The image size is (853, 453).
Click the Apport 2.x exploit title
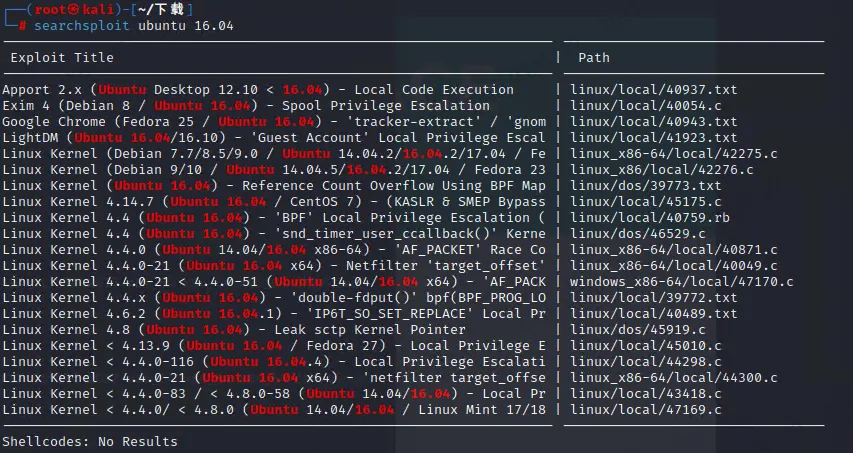coord(258,90)
